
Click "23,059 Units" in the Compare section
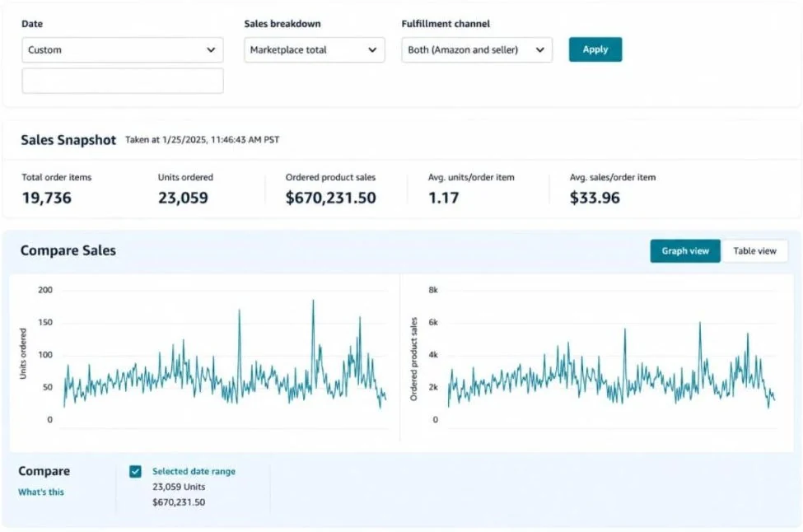click(x=179, y=487)
